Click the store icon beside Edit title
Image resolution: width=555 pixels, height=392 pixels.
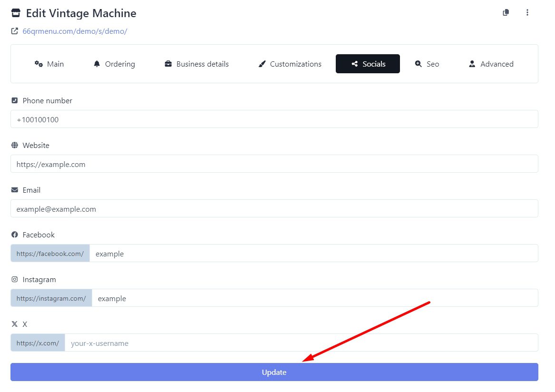tap(16, 13)
